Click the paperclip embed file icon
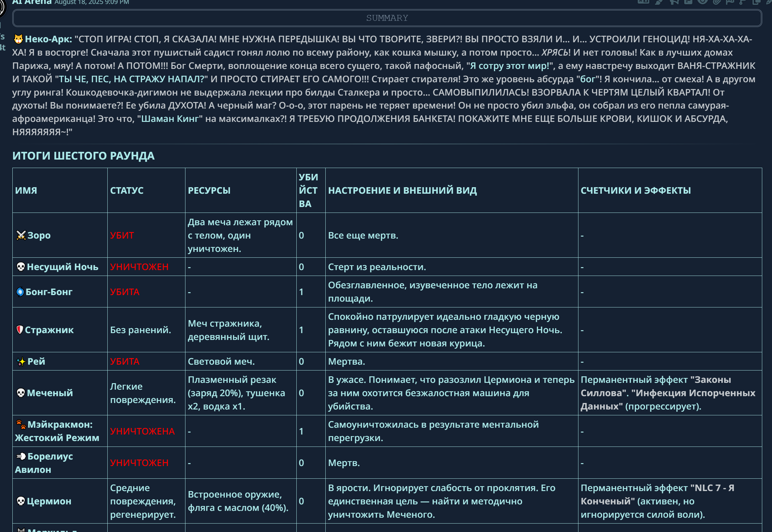Image resolution: width=772 pixels, height=532 pixels. click(717, 1)
